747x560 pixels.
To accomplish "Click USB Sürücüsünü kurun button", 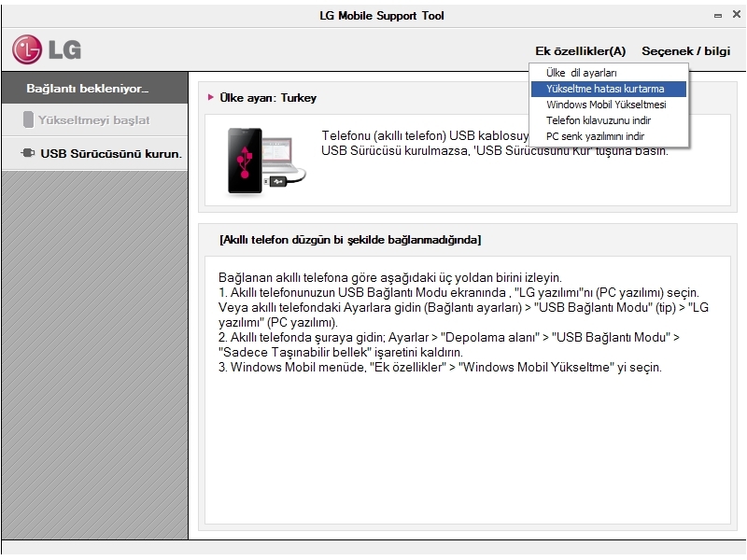I will [x=95, y=153].
